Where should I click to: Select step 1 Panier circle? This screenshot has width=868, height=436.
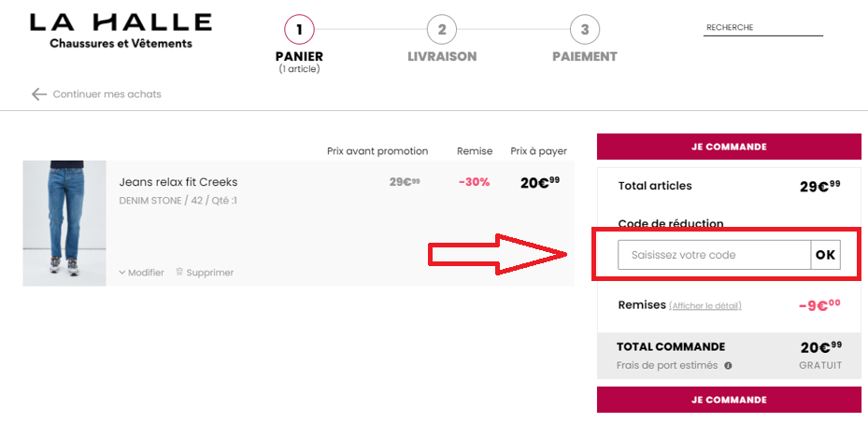pyautogui.click(x=299, y=29)
